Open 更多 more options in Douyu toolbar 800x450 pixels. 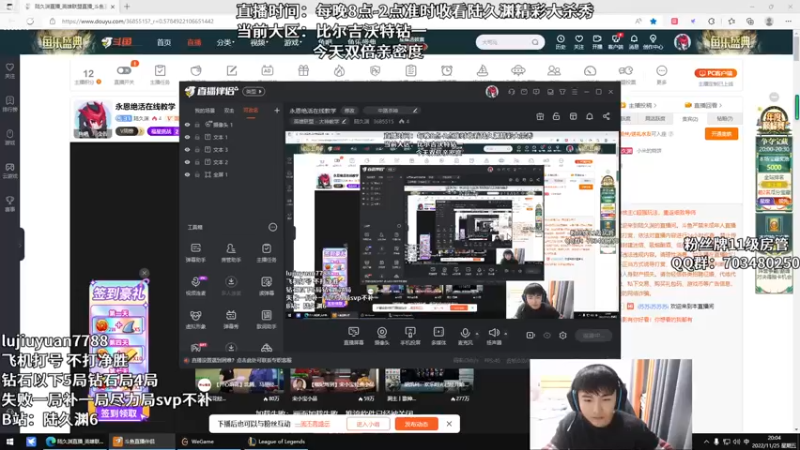(661, 73)
